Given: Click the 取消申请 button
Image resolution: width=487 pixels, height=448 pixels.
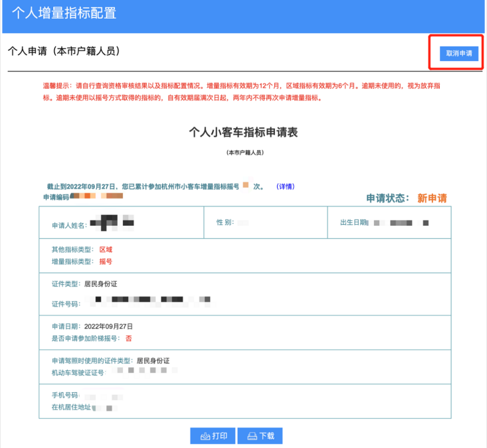Looking at the screenshot, I should click(x=458, y=53).
